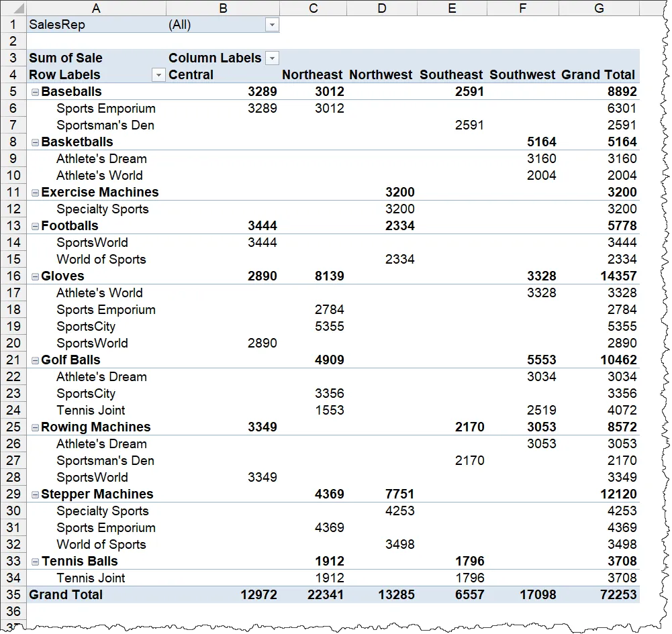Collapse the Gloves group

(35, 276)
